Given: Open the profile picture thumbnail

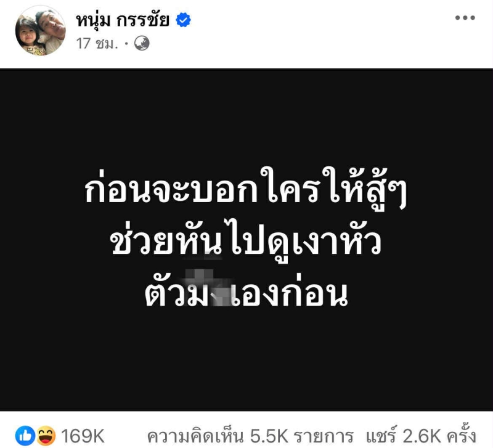Looking at the screenshot, I should pyautogui.click(x=40, y=30).
